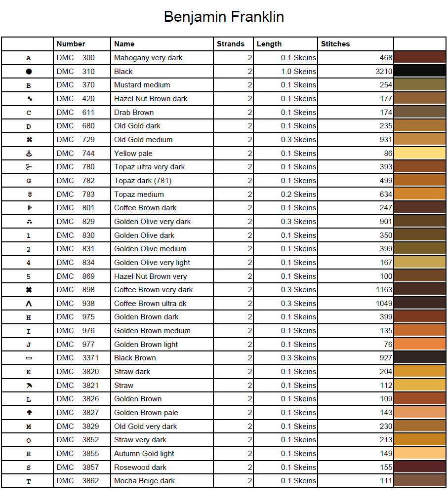This screenshot has height=502, width=448.
Task: Select the Topaz medium name cell
Action: click(139, 194)
